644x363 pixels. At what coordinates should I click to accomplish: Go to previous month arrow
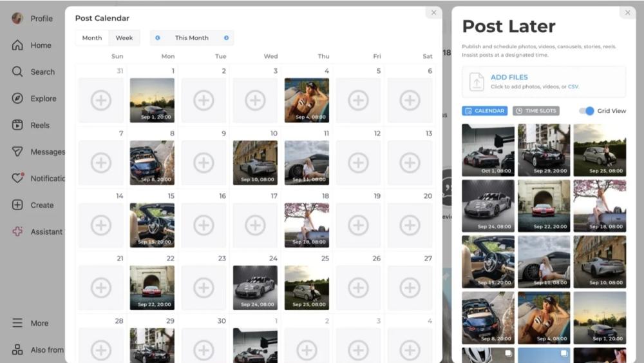[x=158, y=38]
